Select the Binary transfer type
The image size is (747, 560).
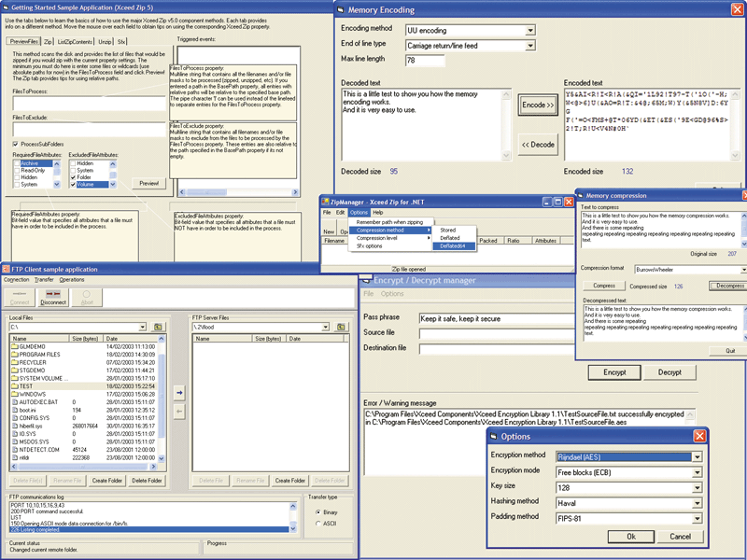coord(317,512)
